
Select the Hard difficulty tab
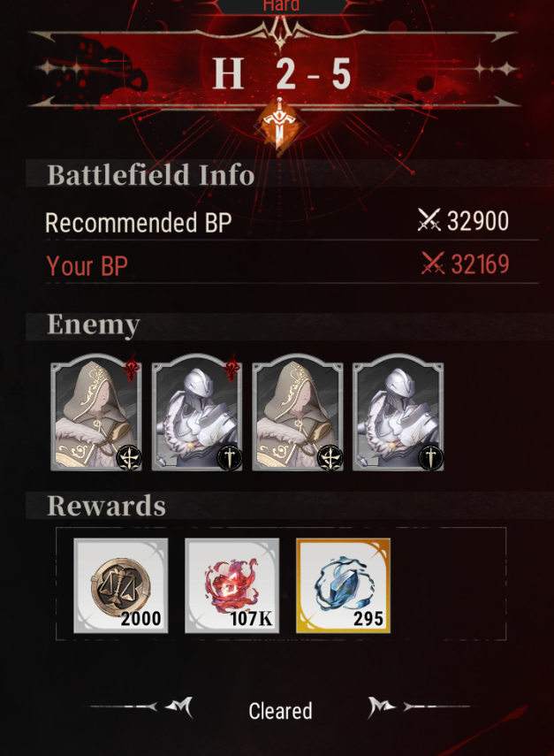point(281,6)
